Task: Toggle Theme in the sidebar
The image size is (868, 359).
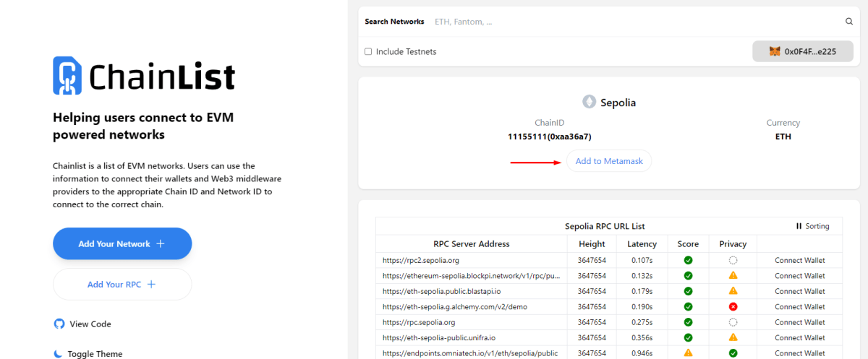Action: click(95, 354)
